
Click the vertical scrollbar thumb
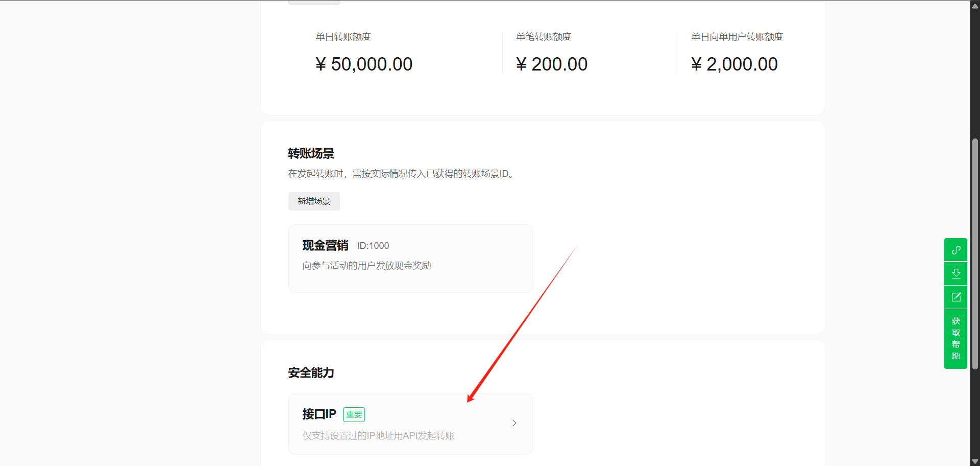coord(975,253)
